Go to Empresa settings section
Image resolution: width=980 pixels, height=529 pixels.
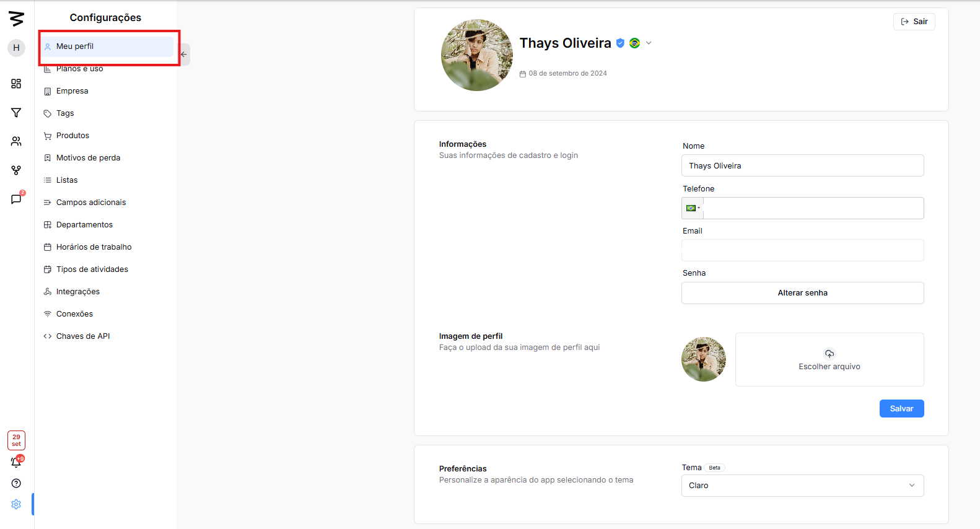point(72,91)
